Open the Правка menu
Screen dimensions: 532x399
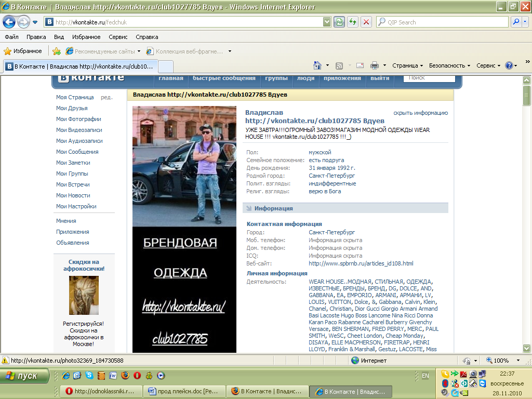pyautogui.click(x=36, y=37)
